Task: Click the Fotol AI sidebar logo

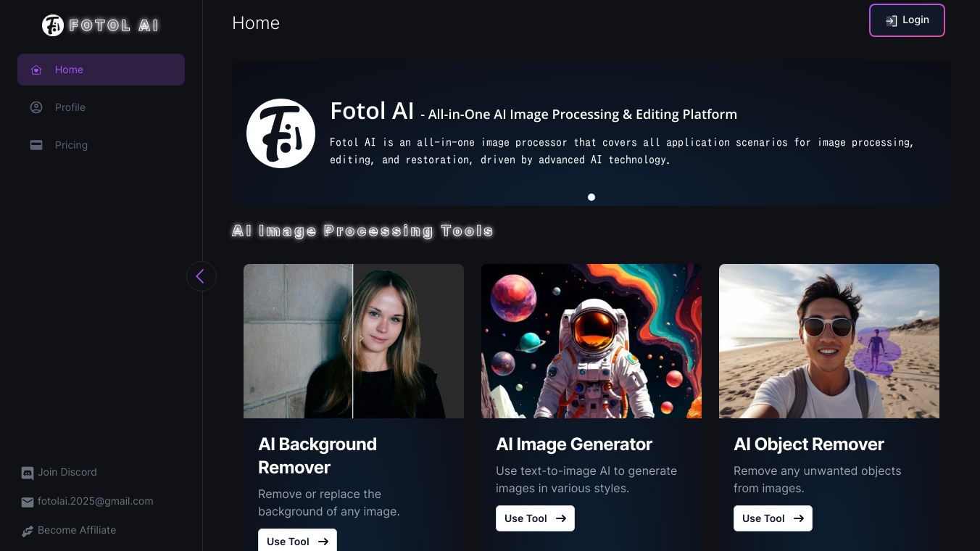Action: pyautogui.click(x=53, y=25)
